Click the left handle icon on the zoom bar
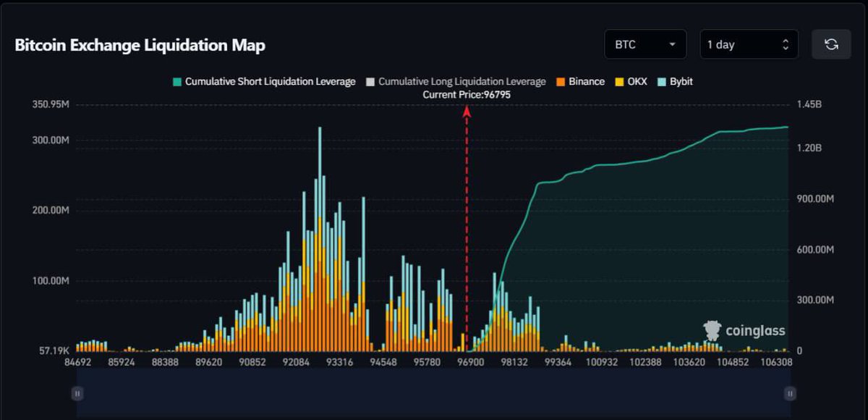 (77, 393)
